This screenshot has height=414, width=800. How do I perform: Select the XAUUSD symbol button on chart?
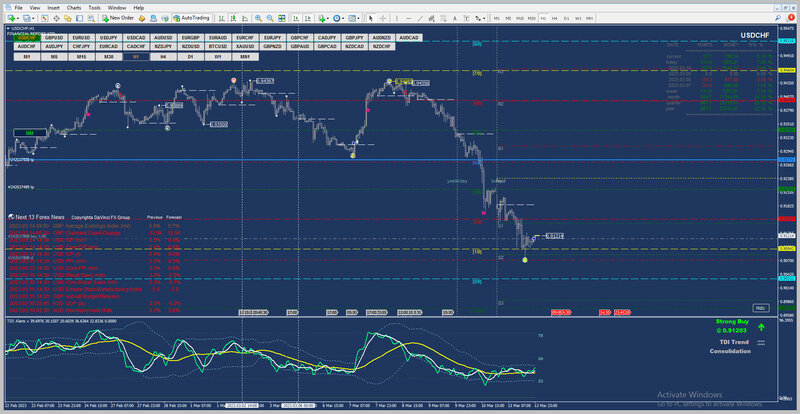tap(243, 46)
